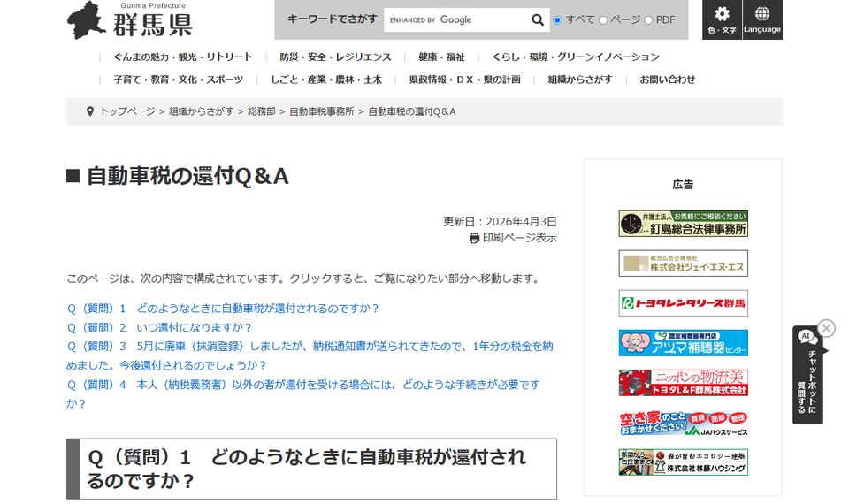Select the すべて radio button
The height and width of the screenshot is (504, 849).
coord(557,20)
